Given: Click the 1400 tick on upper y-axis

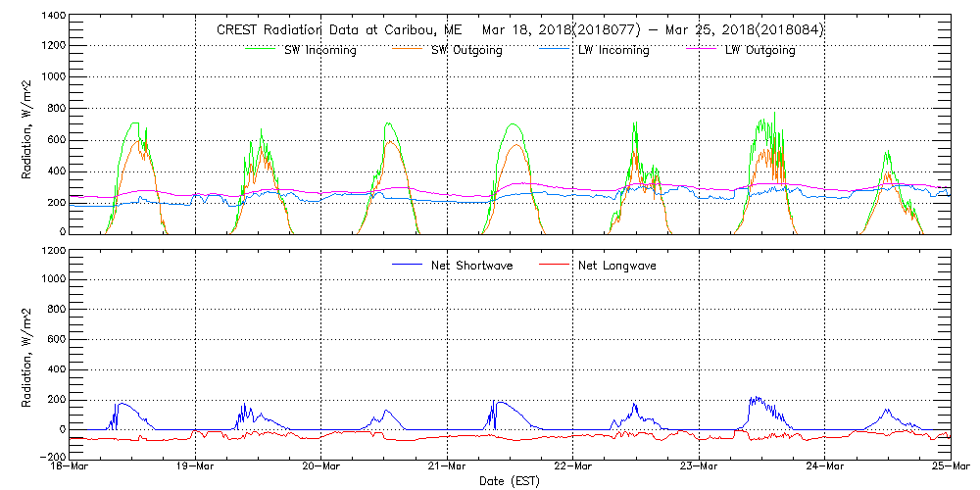Looking at the screenshot, I should point(53,17).
